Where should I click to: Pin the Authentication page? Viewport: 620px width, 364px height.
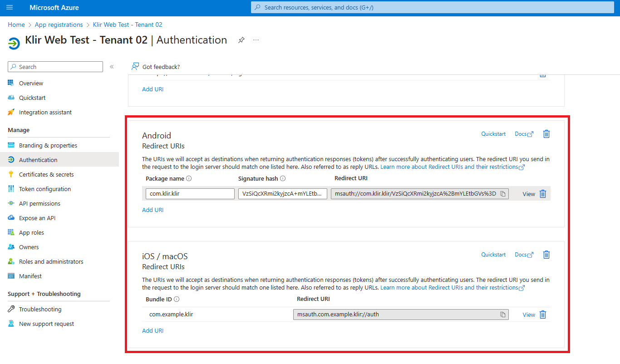coord(241,40)
